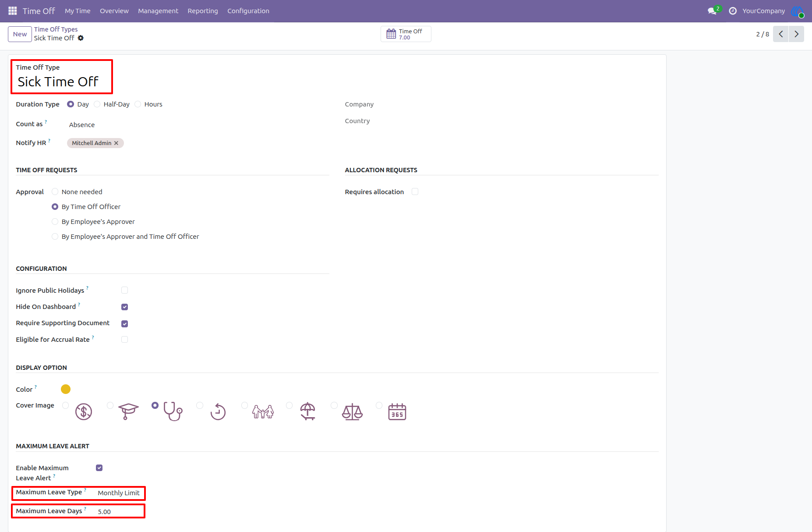The width and height of the screenshot is (812, 532).
Task: Open the Maximum Leave Type Monthly Limit dropdown
Action: coord(119,493)
